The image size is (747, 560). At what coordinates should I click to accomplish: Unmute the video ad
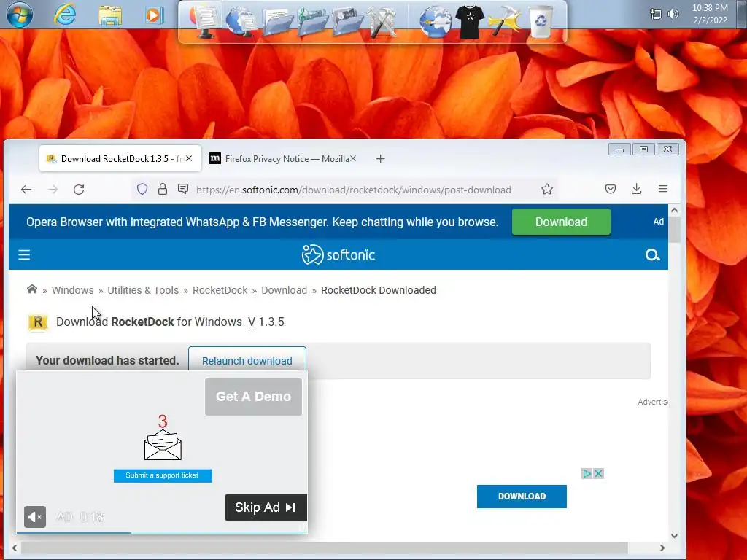pyautogui.click(x=35, y=517)
